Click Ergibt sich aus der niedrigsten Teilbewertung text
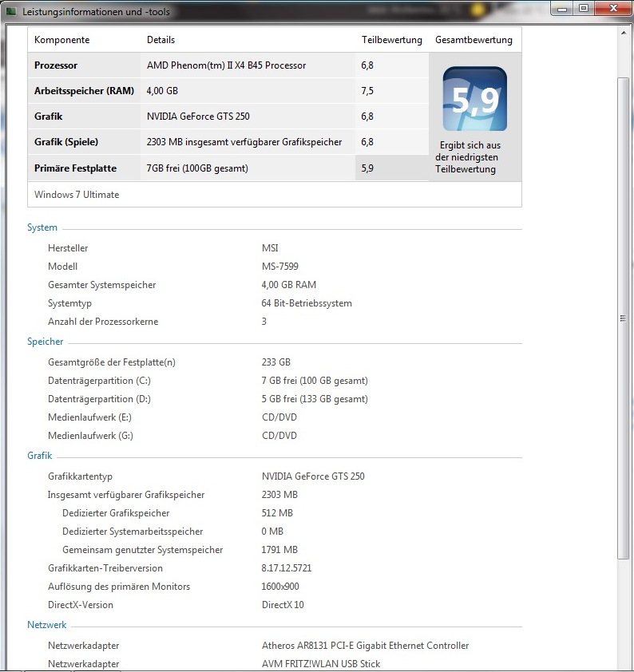 (467, 157)
